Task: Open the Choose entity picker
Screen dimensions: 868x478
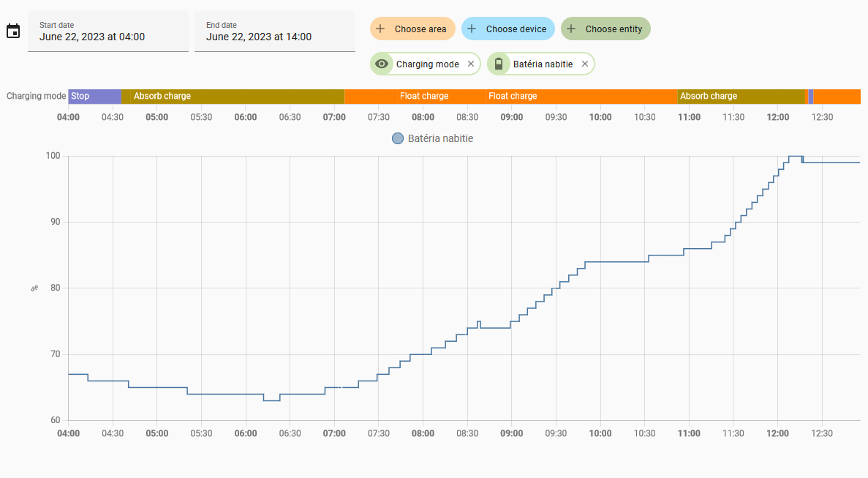Action: point(614,29)
